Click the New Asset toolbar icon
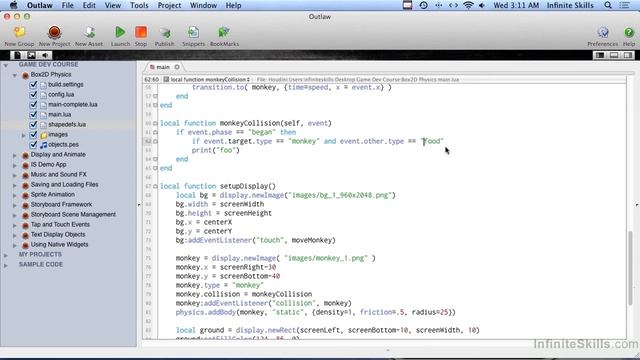Screen dimensions: 640x360 pyautogui.click(x=89, y=32)
